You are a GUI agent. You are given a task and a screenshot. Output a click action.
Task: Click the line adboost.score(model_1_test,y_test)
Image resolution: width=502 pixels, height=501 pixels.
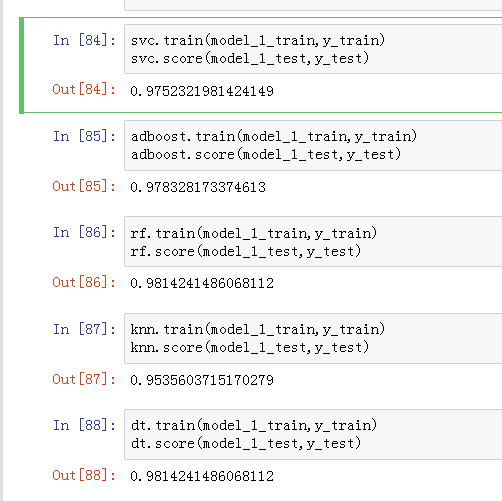pyautogui.click(x=266, y=155)
